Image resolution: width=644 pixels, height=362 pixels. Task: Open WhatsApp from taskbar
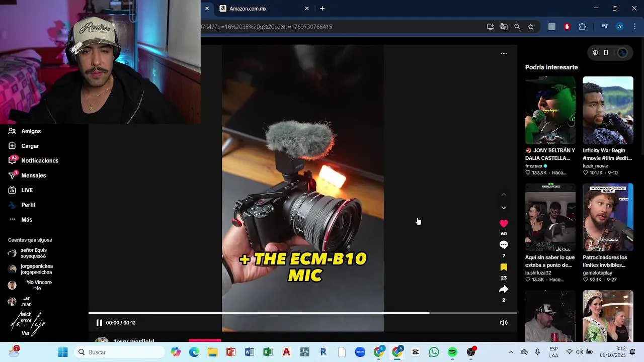[x=434, y=352]
